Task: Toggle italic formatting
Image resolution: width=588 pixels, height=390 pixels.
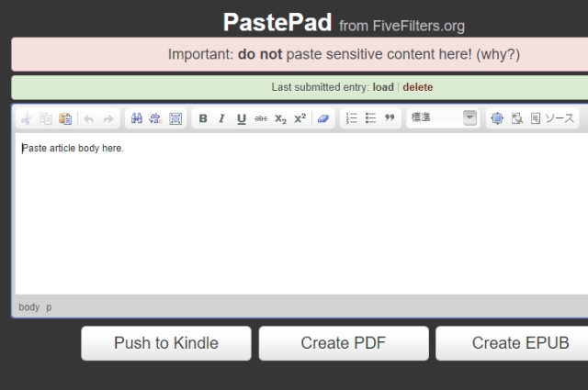Action: (x=221, y=118)
